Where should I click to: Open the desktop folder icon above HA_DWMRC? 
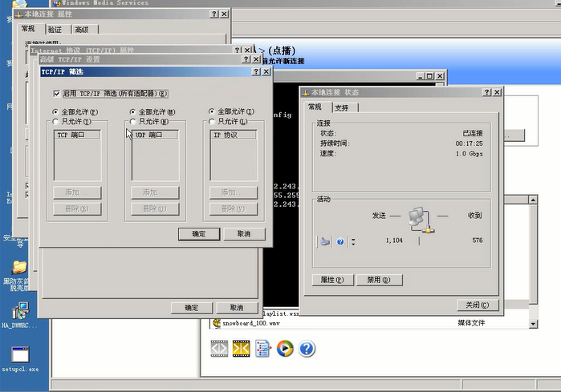pos(19,267)
